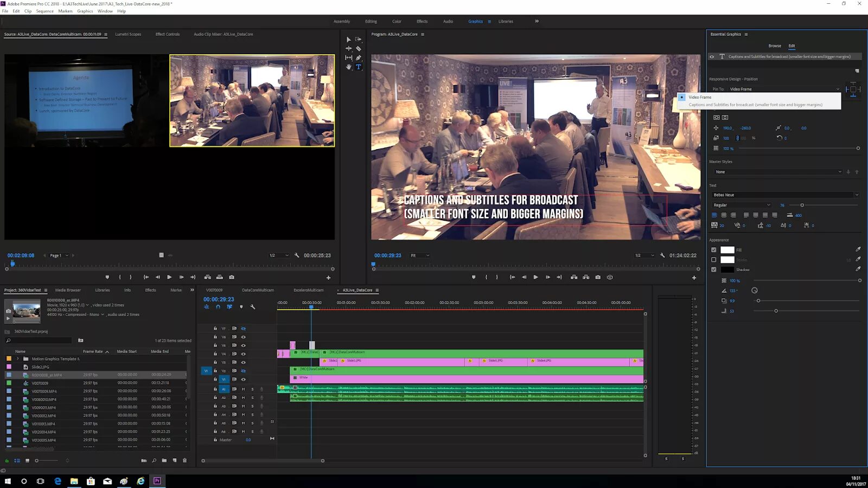The height and width of the screenshot is (488, 868).
Task: Enable the Stroke checkbox in Appearance
Action: 714,260
